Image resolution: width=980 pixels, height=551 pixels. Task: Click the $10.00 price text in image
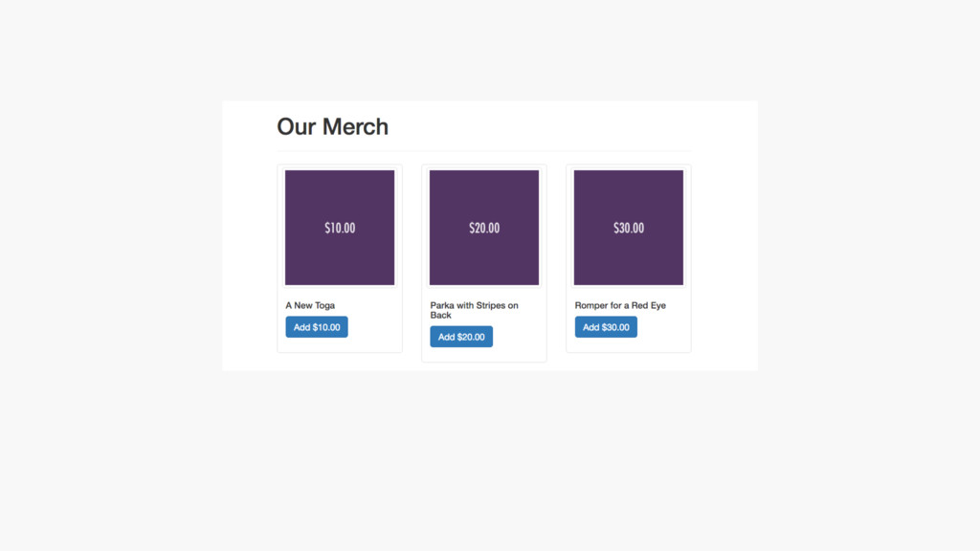coord(340,228)
